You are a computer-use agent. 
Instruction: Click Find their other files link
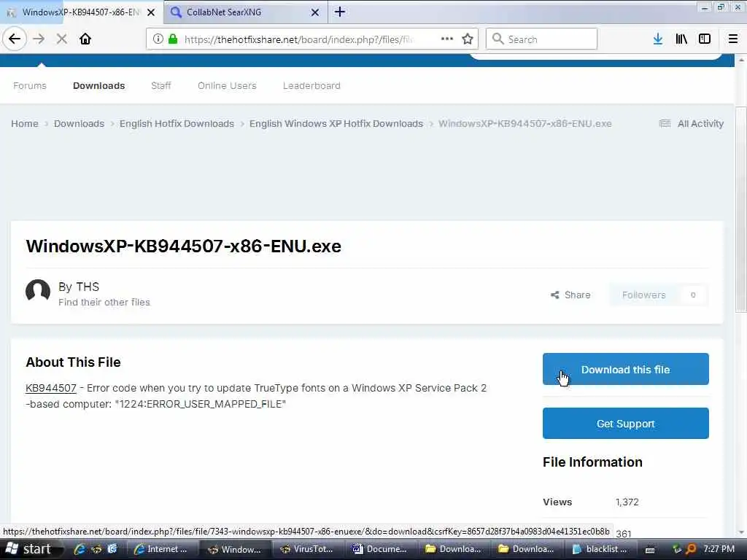pos(104,303)
